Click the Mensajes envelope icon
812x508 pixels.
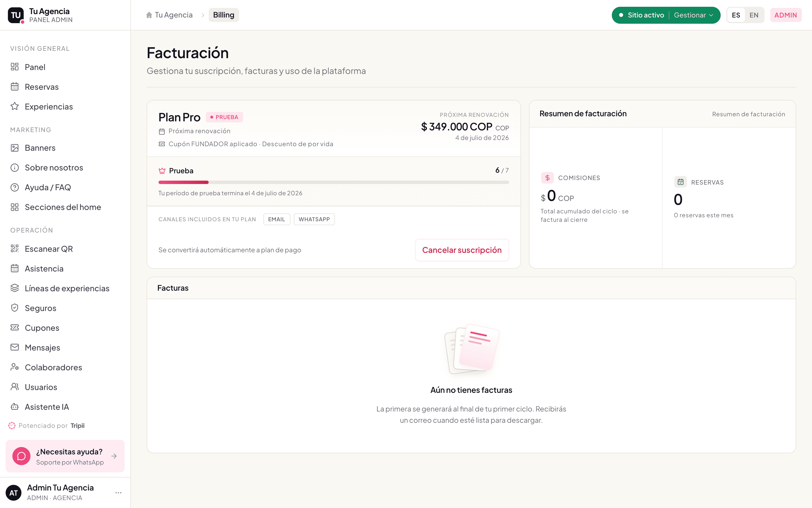[x=14, y=347]
